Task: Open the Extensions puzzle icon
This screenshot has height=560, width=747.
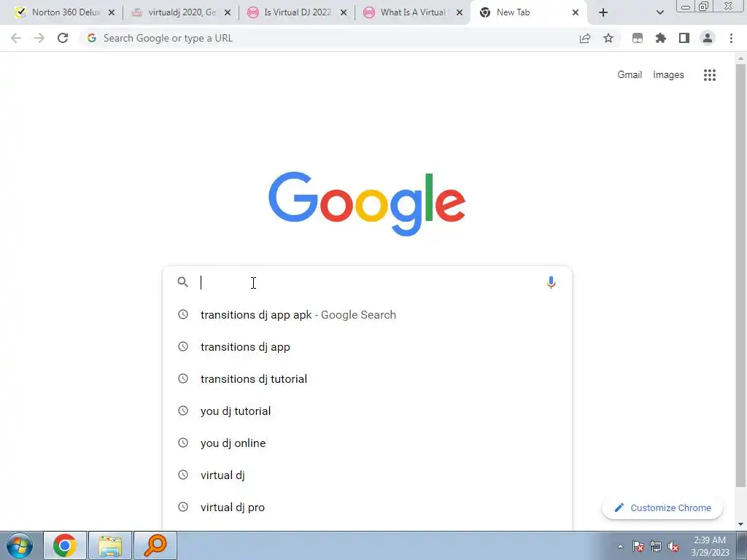Action: tap(661, 38)
